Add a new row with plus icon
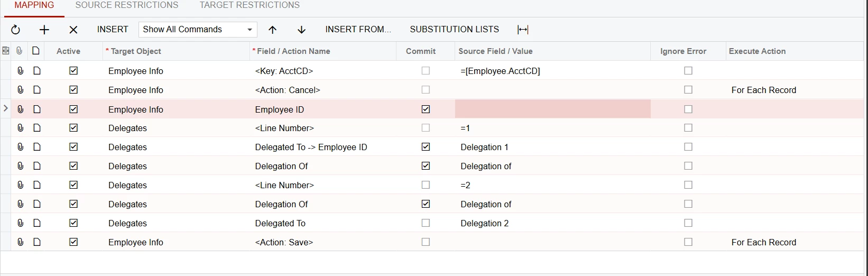The width and height of the screenshot is (868, 276). point(44,30)
